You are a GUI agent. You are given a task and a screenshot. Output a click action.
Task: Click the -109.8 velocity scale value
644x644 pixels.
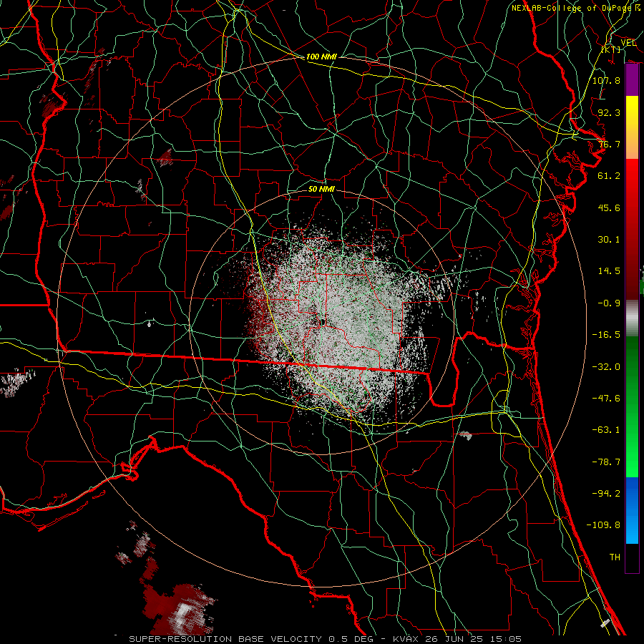603,525
